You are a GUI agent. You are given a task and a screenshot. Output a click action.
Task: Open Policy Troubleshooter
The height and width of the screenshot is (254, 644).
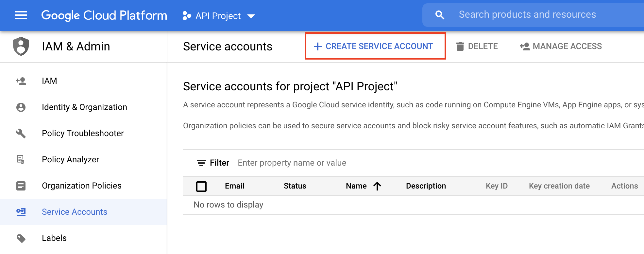click(x=83, y=133)
